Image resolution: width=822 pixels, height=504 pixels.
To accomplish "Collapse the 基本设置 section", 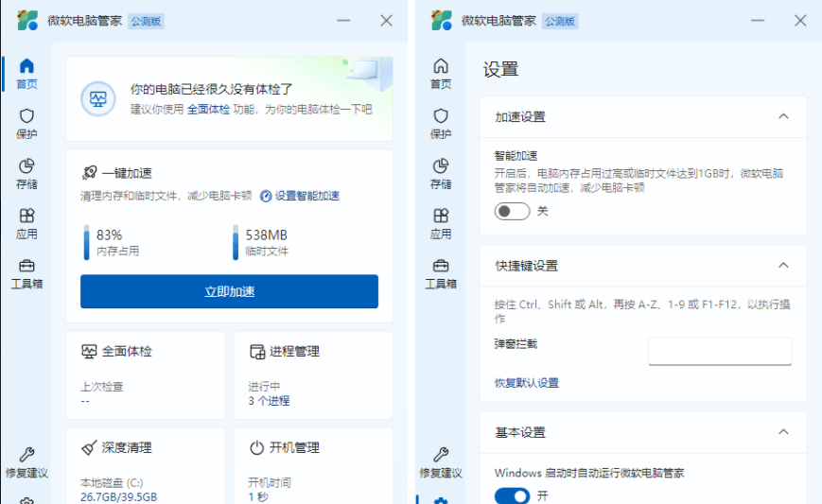I will 782,432.
